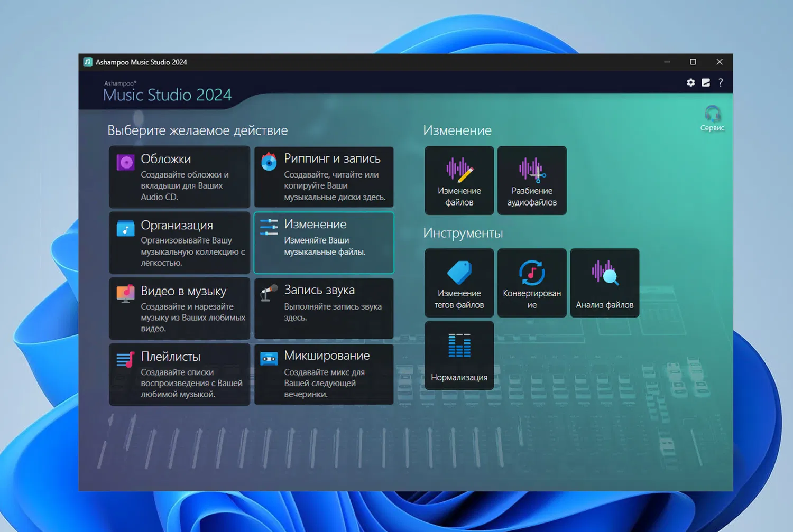Click the Ashampoo Music Studio 2024 logo

click(x=168, y=91)
